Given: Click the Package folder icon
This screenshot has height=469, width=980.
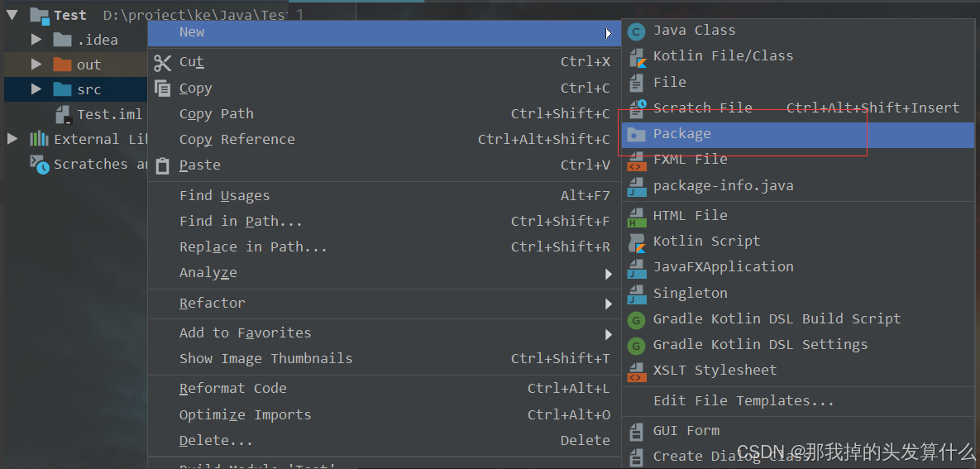Looking at the screenshot, I should tap(636, 134).
